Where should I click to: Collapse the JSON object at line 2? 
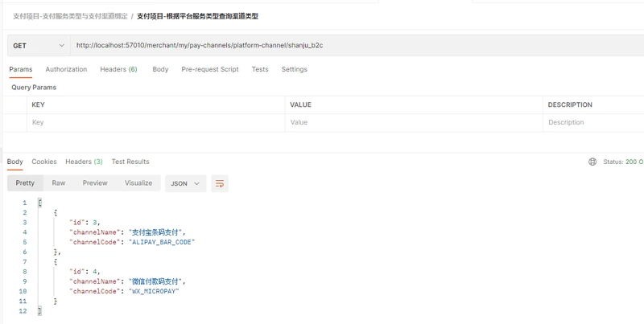56,212
